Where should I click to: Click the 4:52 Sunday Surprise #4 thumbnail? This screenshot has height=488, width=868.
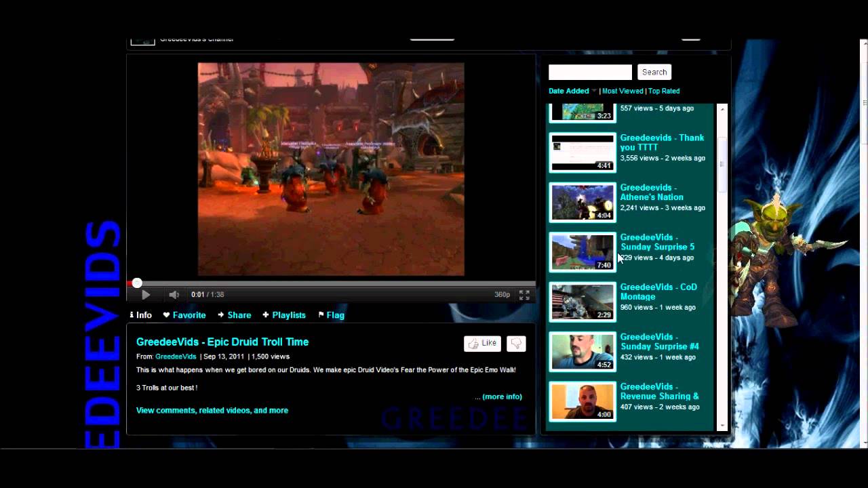583,351
